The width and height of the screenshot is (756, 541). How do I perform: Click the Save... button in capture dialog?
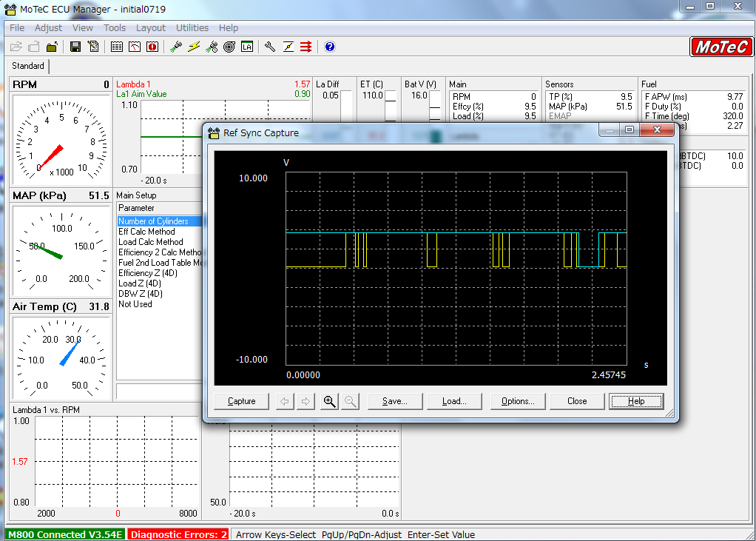(x=395, y=401)
